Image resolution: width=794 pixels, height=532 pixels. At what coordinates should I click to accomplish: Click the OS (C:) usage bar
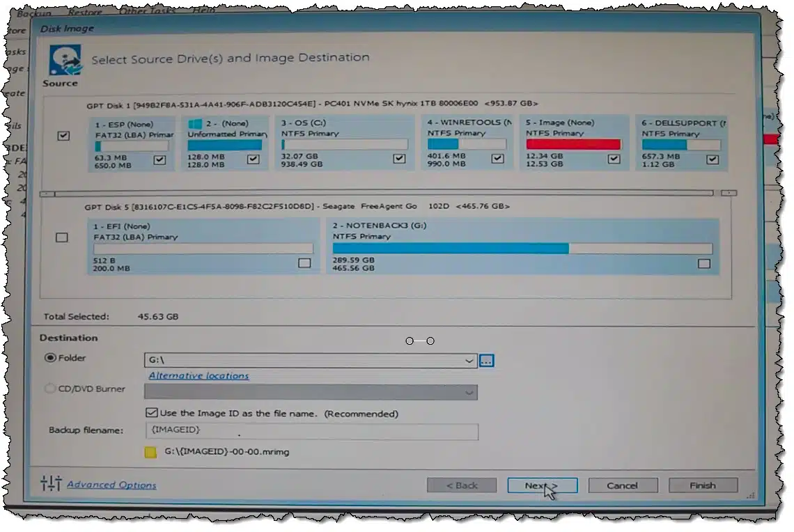coord(344,144)
